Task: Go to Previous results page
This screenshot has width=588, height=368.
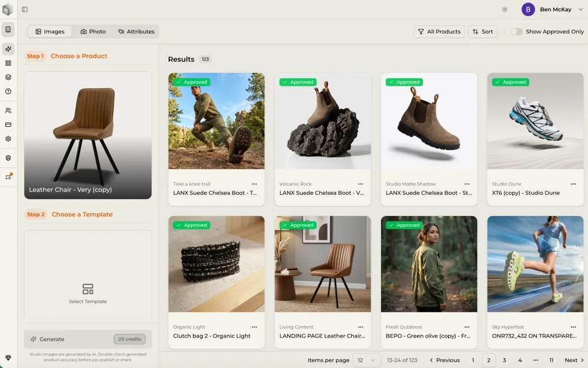Action: 445,360
